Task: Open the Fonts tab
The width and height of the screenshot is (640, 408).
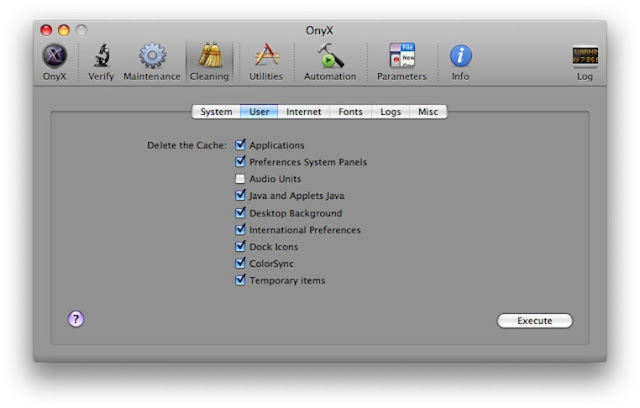Action: tap(350, 112)
